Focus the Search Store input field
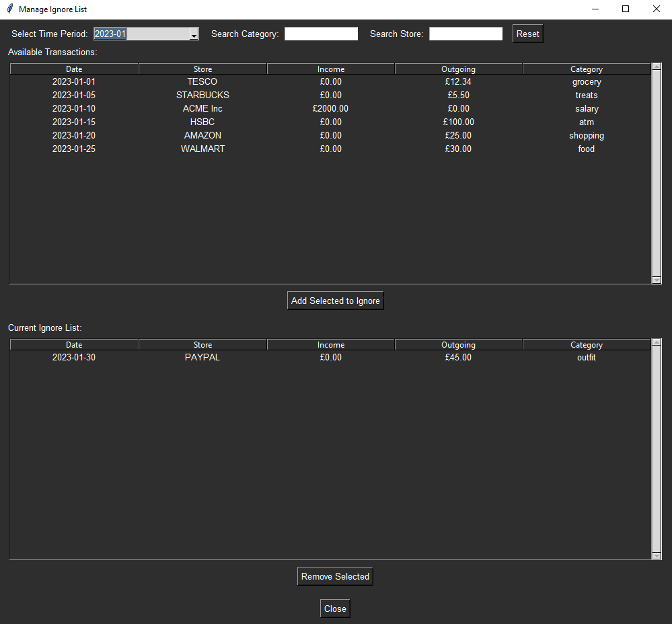 point(465,34)
